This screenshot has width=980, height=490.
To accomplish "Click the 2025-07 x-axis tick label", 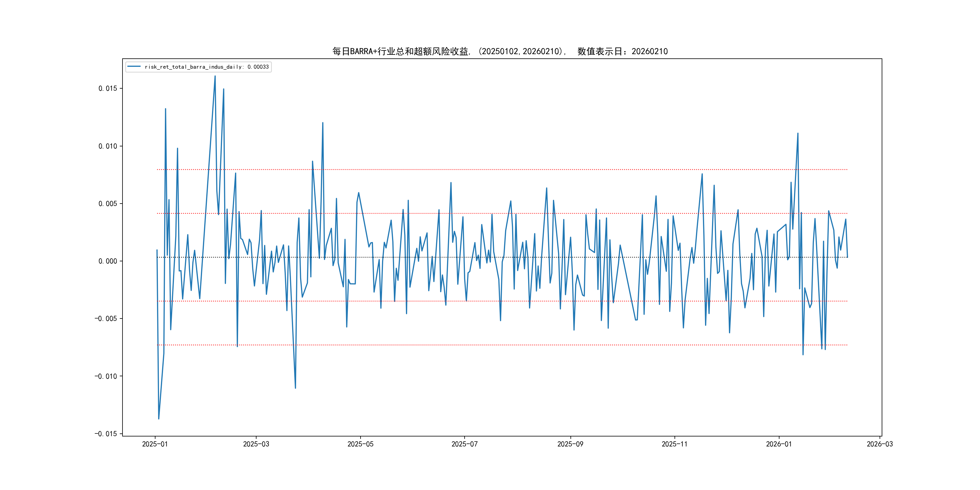I will [x=464, y=444].
